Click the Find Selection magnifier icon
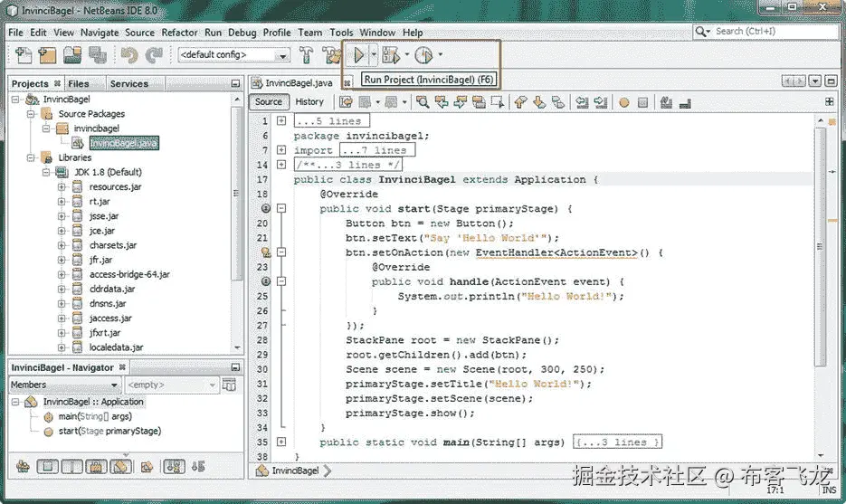Viewport: 846px width, 504px height. pyautogui.click(x=423, y=102)
